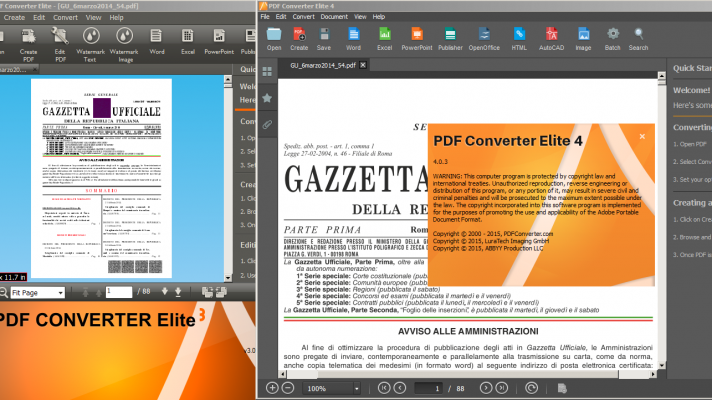
Task: Open Convert menu in Elite 4
Action: pos(303,17)
